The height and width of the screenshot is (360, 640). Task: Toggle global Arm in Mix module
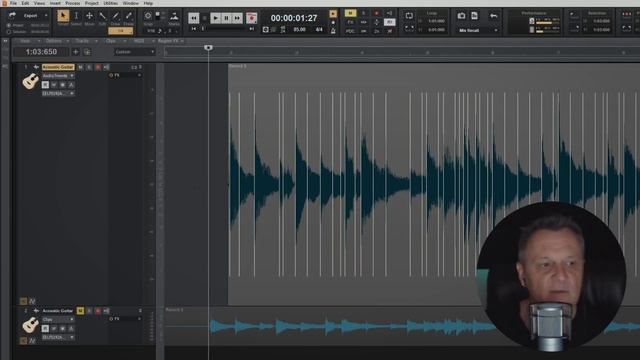tap(376, 13)
